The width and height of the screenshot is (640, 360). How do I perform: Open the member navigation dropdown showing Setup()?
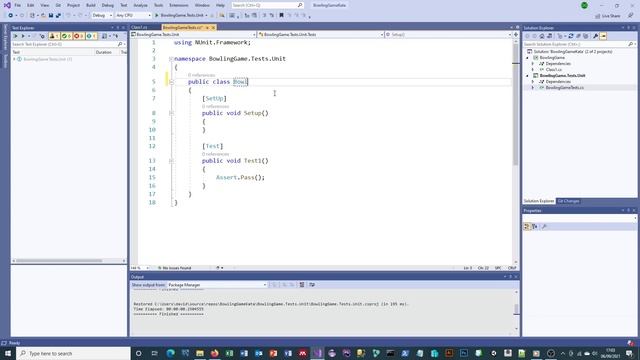pos(448,35)
